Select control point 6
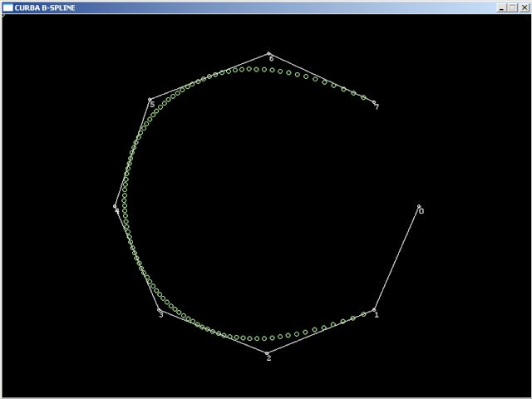Image resolution: width=532 pixels, height=399 pixels. [268, 53]
